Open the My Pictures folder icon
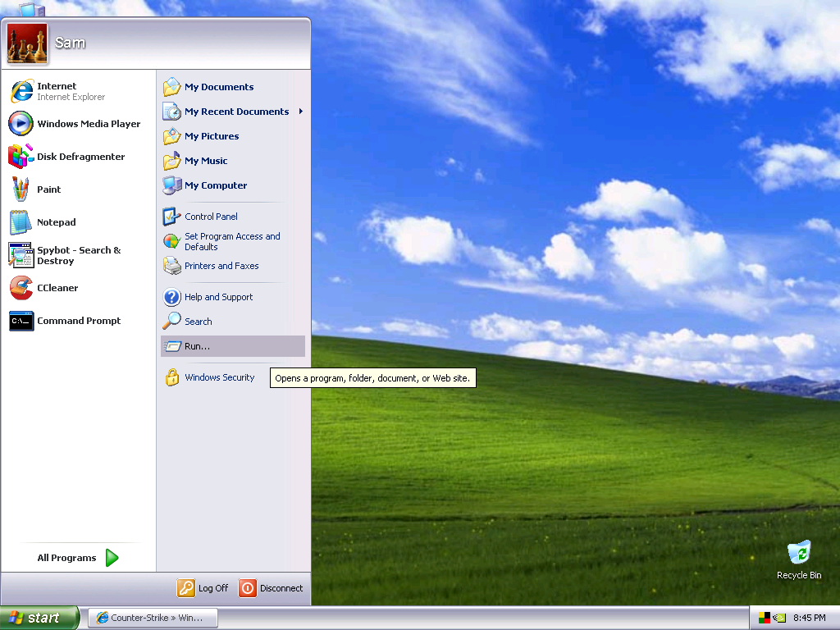 tap(172, 136)
